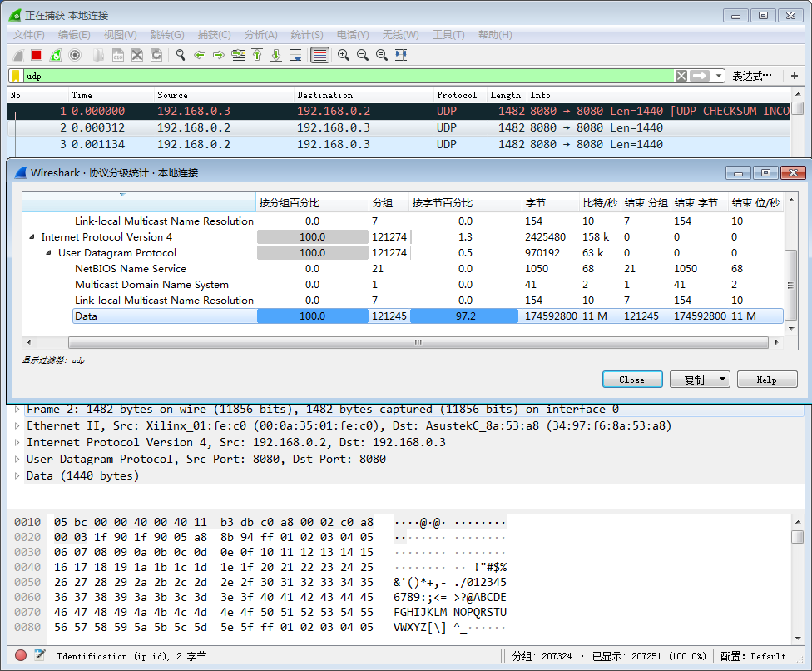Add a filter button with plus icon
The image size is (812, 671).
[795, 76]
